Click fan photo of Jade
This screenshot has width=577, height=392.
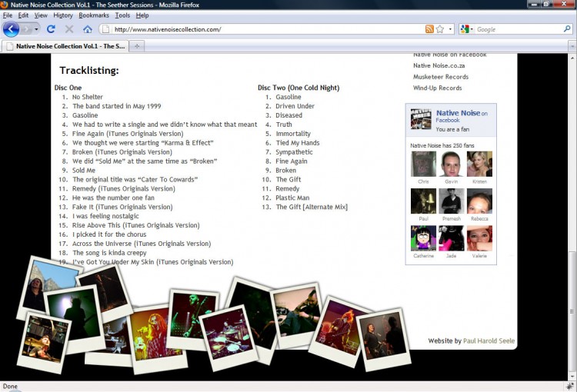pos(451,238)
